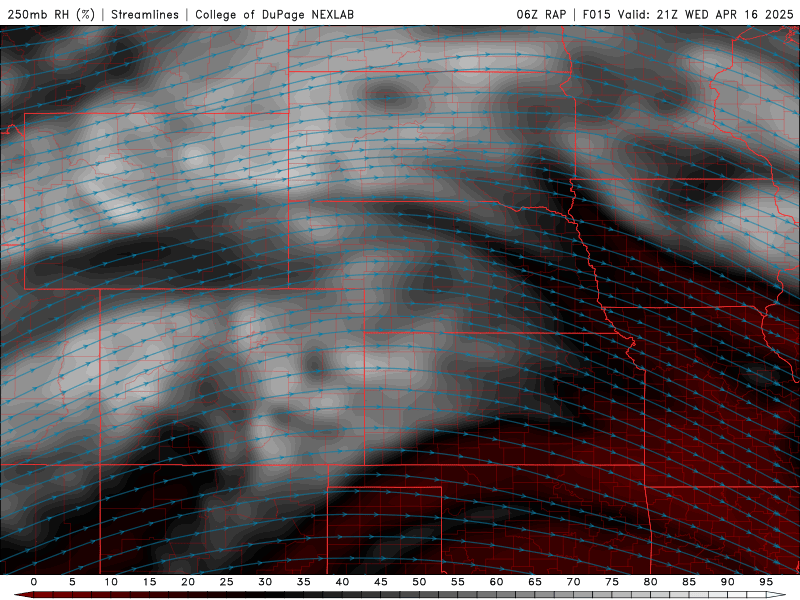Click the "50" label on the color scale
Image resolution: width=800 pixels, height=600 pixels.
tap(419, 582)
